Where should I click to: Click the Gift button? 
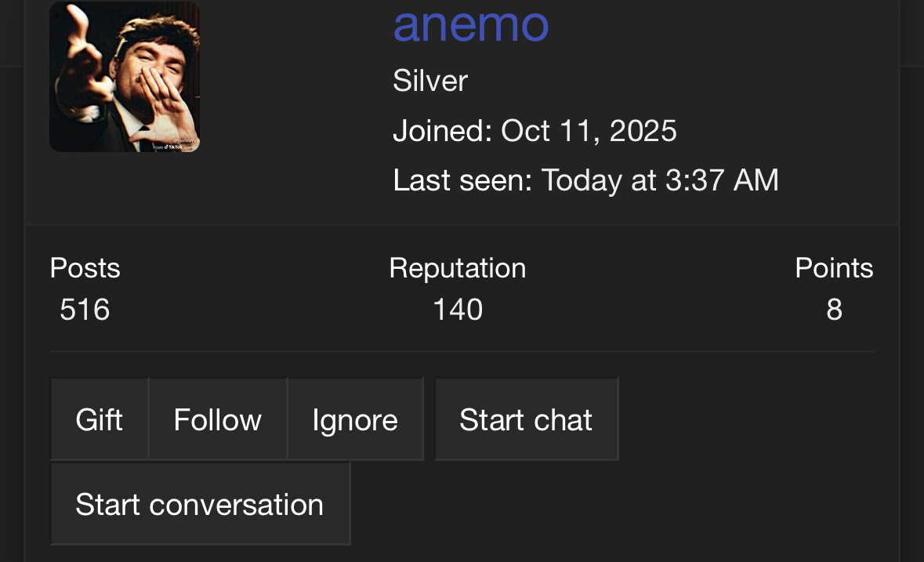pos(99,419)
